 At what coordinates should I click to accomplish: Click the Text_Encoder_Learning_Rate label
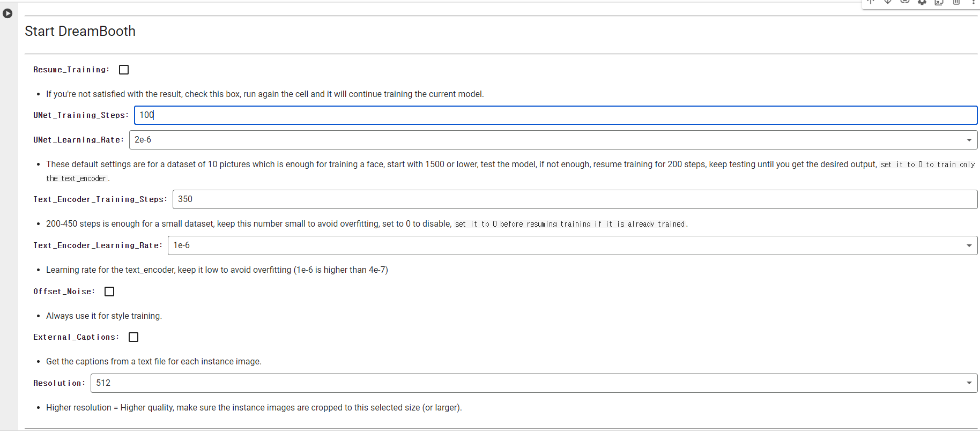pyautogui.click(x=98, y=245)
